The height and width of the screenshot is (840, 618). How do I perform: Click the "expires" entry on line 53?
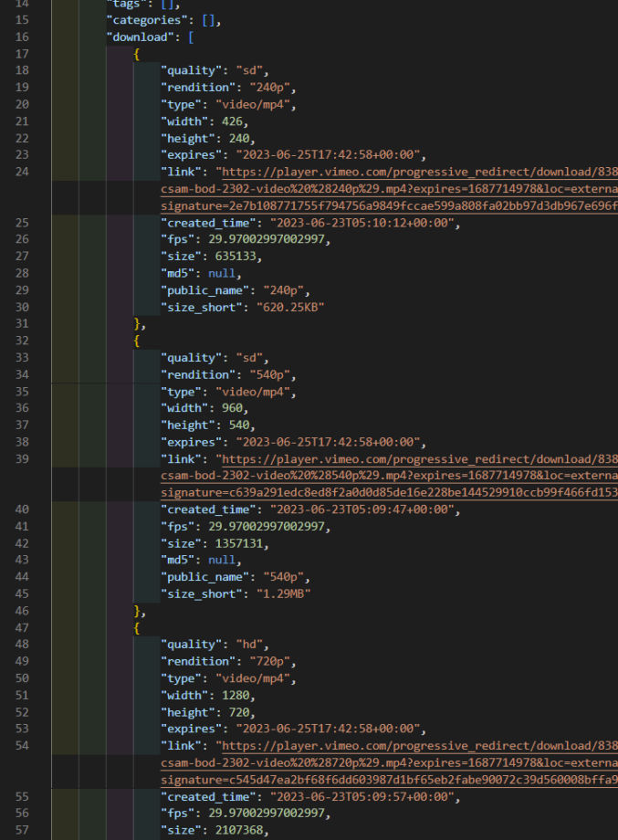click(x=293, y=730)
